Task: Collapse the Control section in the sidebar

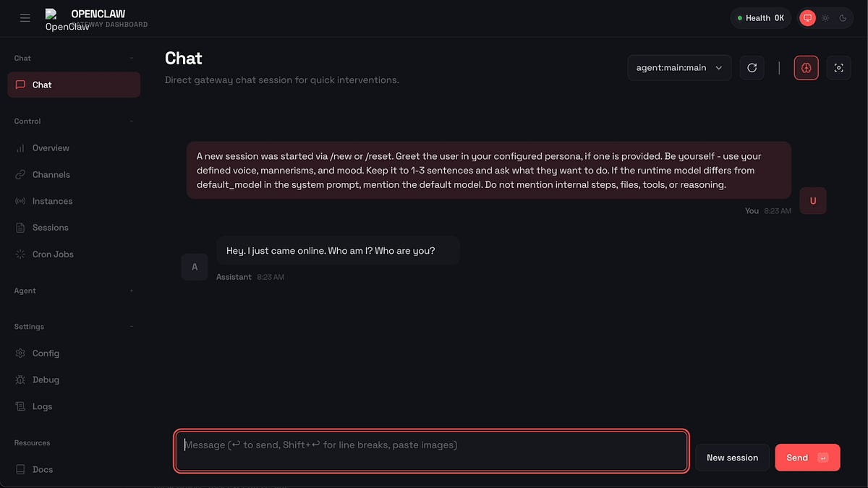Action: coord(132,121)
